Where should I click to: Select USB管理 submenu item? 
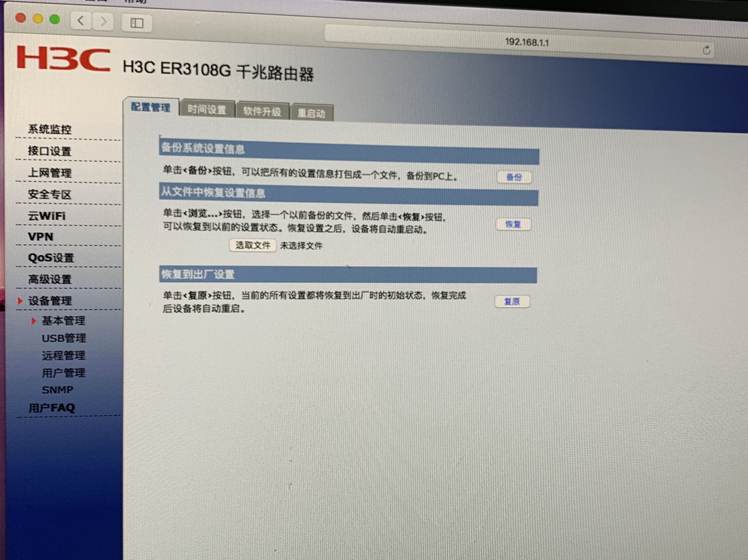pos(64,338)
